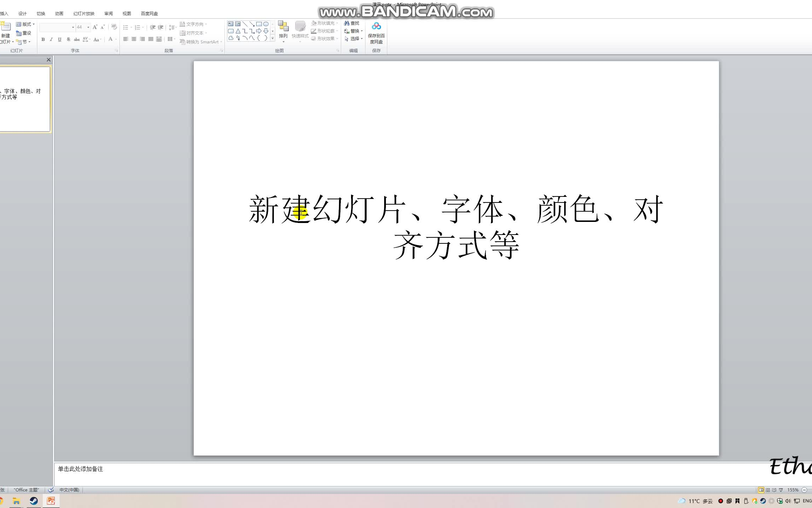Viewport: 812px width, 508px height.
Task: Click 保存到百度网盘 save button
Action: tap(376, 33)
